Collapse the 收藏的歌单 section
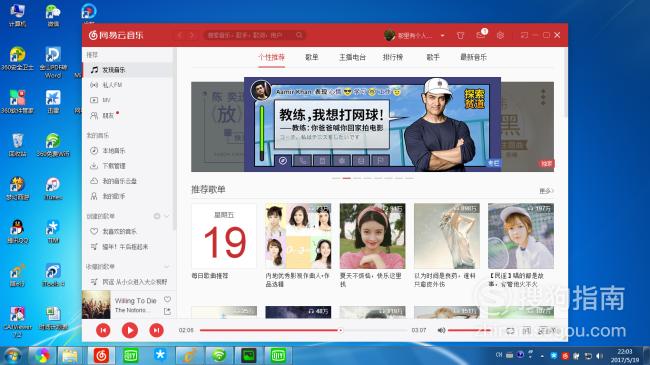 point(167,267)
